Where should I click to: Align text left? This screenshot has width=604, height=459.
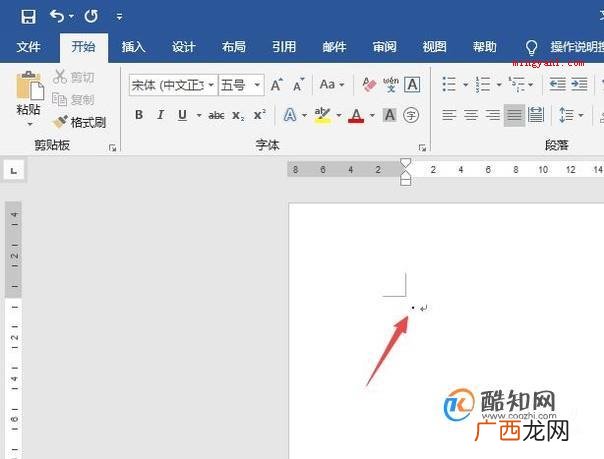[x=449, y=115]
